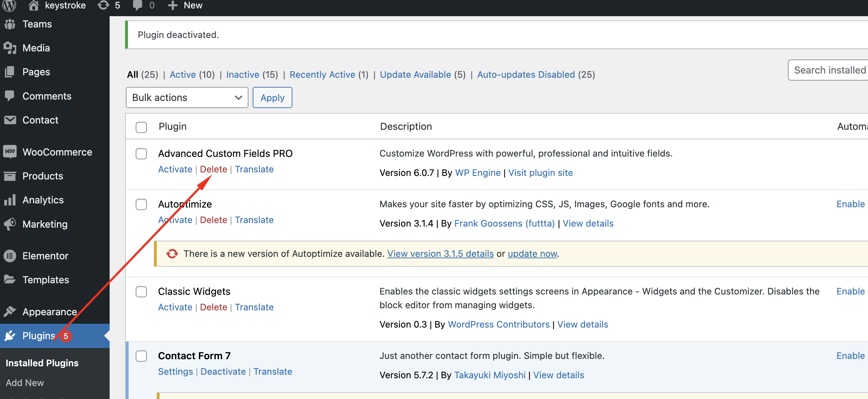The height and width of the screenshot is (399, 868).
Task: Visit the keystroke site name
Action: click(65, 5)
